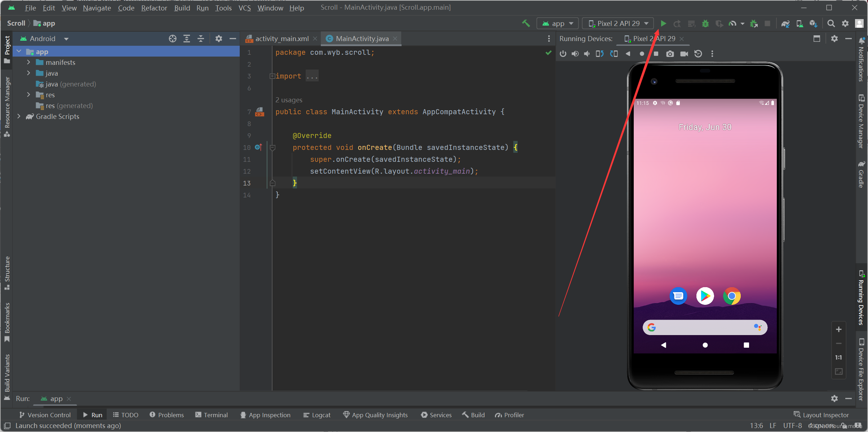Click emulator toolbar Back triangle button
The image size is (868, 432).
(628, 54)
